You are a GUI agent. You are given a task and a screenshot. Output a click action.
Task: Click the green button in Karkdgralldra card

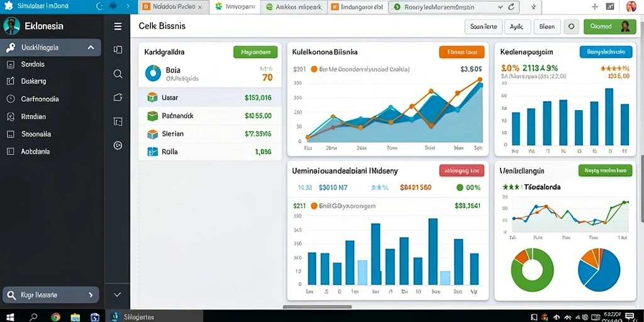pyautogui.click(x=255, y=52)
